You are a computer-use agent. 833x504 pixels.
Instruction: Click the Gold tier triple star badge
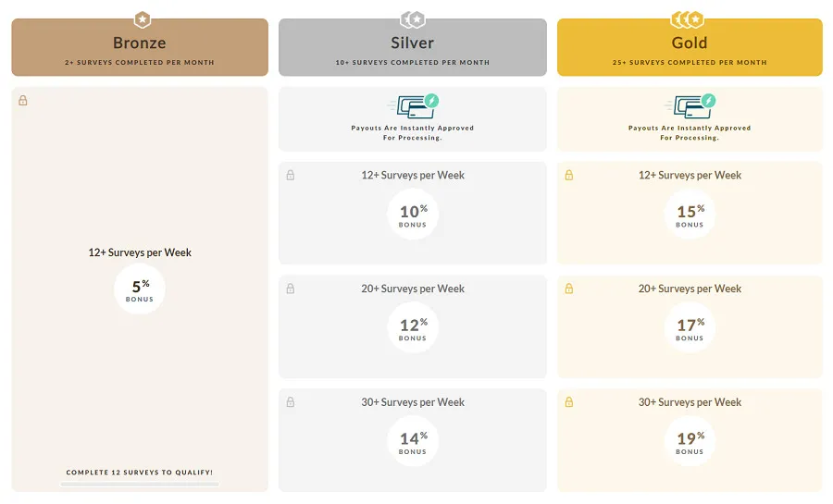click(689, 18)
